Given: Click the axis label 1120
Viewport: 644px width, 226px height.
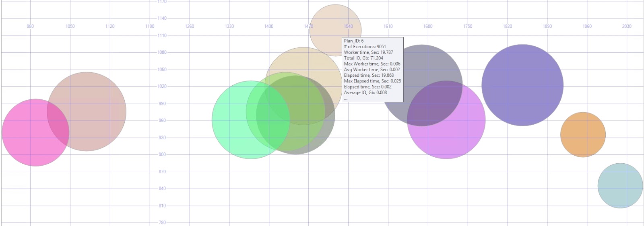Looking at the screenshot, I should [x=110, y=27].
